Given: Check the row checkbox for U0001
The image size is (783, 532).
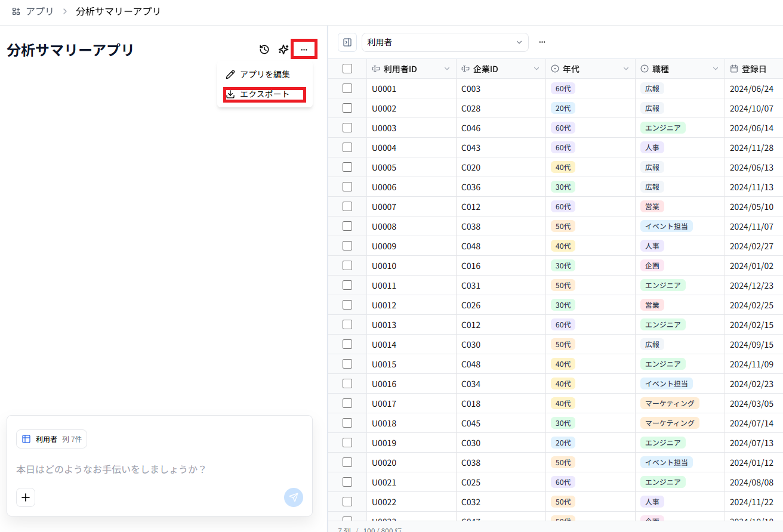Looking at the screenshot, I should 347,88.
